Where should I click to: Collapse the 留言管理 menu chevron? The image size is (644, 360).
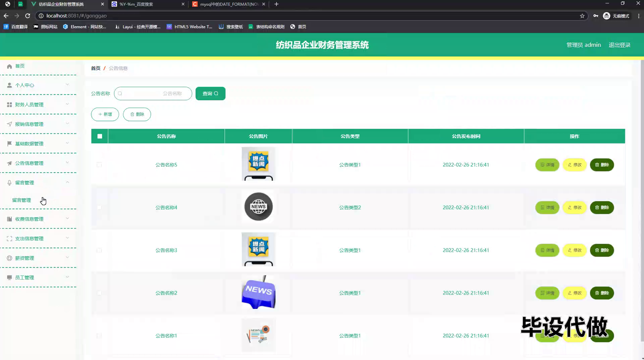pyautogui.click(x=67, y=182)
